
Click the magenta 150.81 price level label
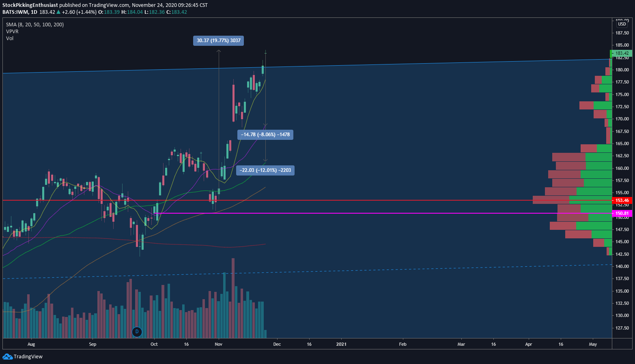pos(622,213)
